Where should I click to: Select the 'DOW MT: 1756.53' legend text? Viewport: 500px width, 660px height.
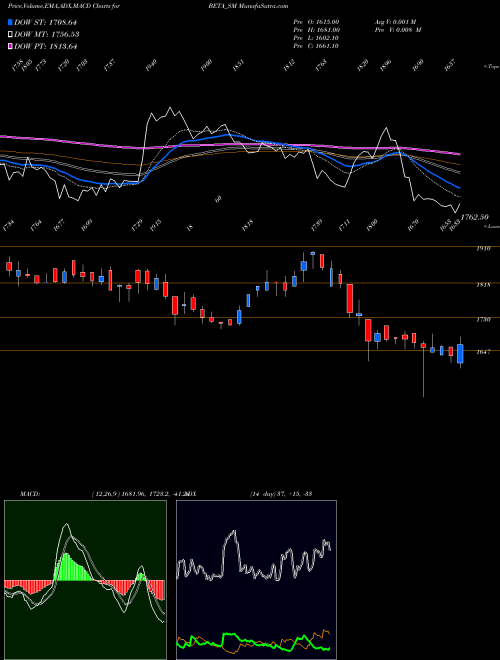47,34
